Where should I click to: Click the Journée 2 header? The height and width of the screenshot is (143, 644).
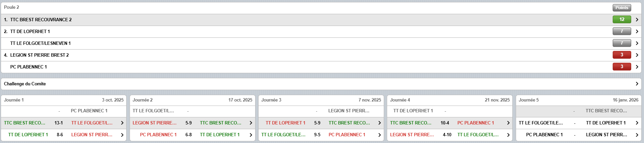point(142,100)
